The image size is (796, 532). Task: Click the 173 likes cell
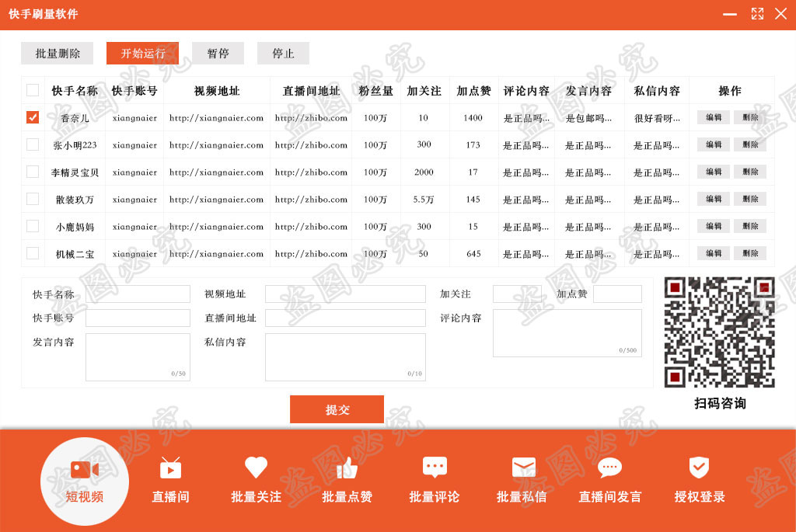(x=473, y=144)
